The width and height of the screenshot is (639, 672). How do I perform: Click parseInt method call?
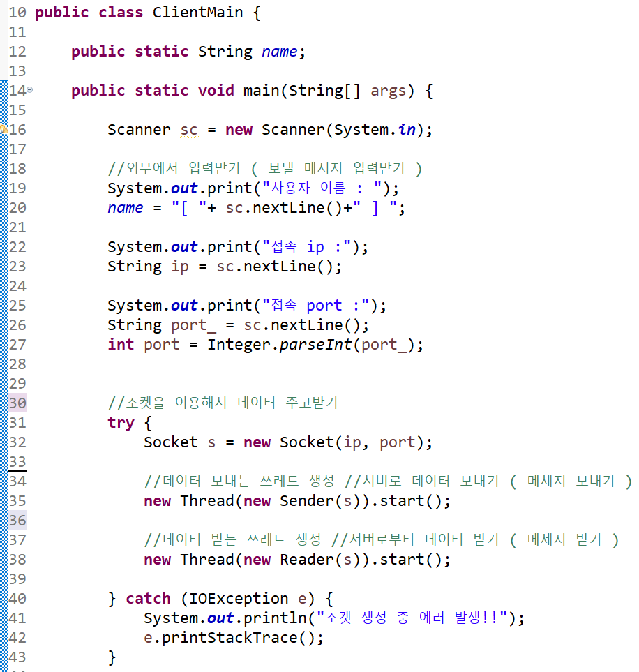tap(315, 345)
